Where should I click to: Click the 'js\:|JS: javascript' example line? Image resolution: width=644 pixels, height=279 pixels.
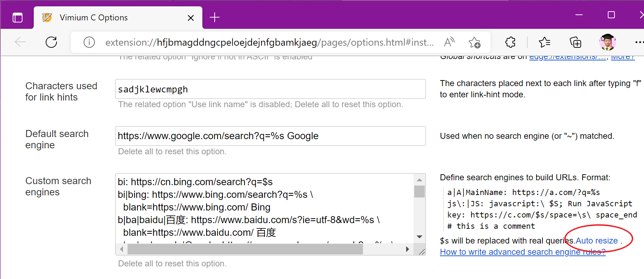(x=540, y=203)
